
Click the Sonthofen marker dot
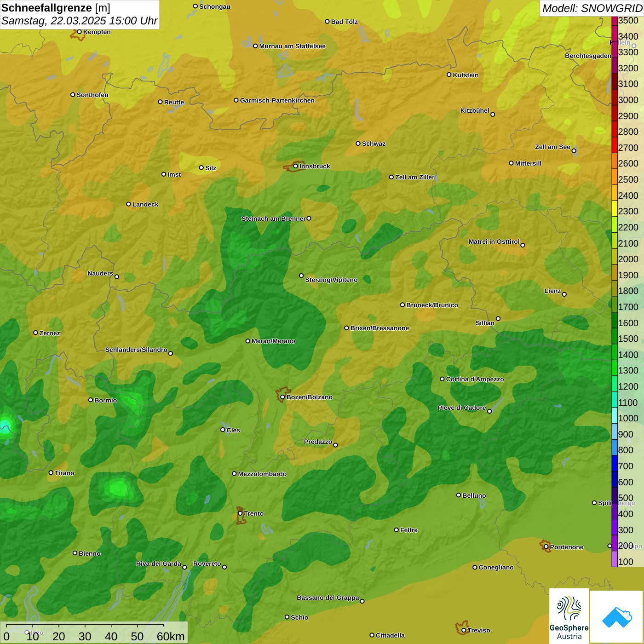click(73, 95)
